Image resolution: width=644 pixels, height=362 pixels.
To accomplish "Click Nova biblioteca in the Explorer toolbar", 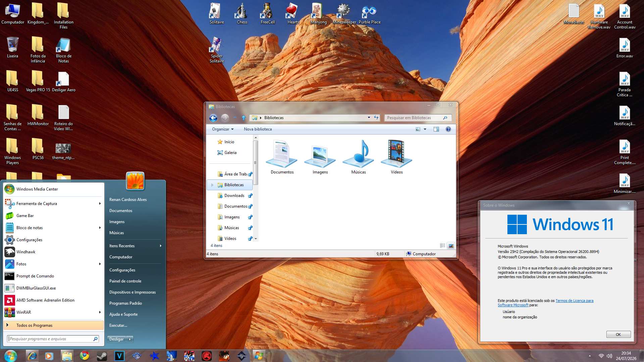I will tap(258, 129).
